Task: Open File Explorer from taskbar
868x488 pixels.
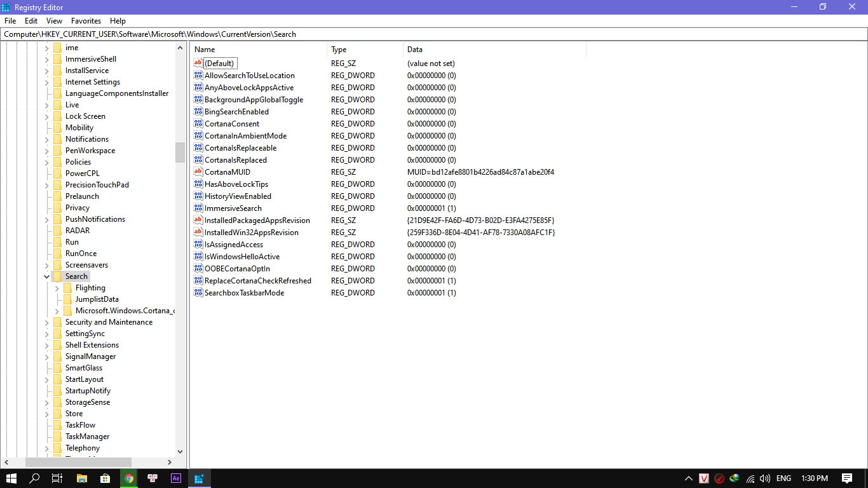Action: pos(81,478)
